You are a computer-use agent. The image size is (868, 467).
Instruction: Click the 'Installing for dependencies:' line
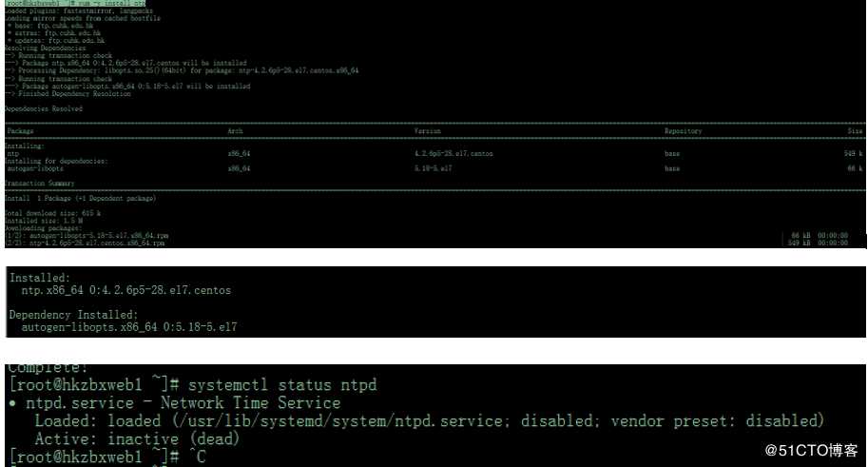tap(56, 161)
